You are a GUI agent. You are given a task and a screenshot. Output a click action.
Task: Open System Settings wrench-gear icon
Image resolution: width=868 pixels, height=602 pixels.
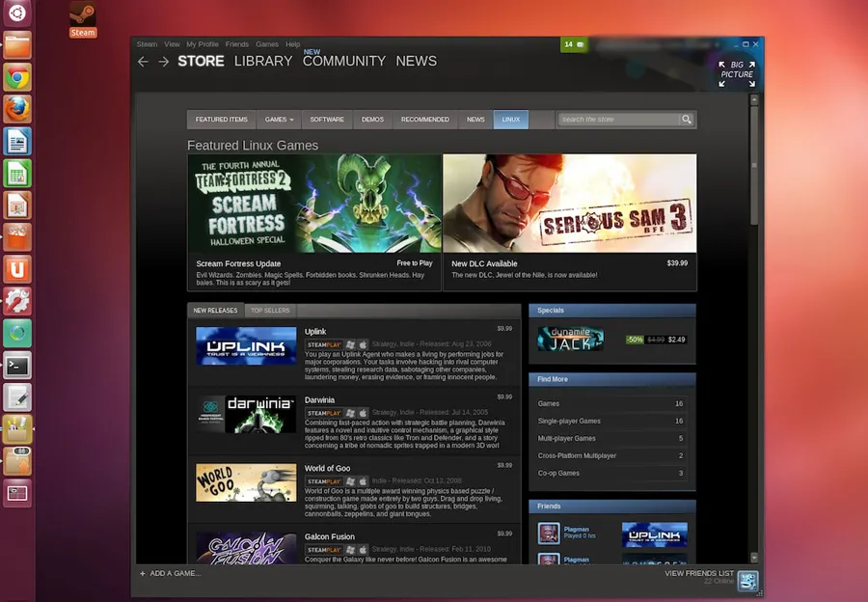17,301
